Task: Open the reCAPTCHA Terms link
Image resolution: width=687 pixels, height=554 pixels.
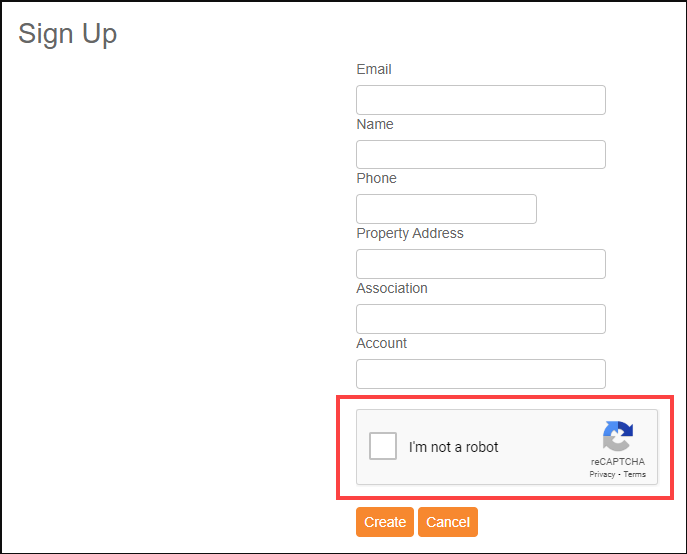Action: [x=634, y=474]
